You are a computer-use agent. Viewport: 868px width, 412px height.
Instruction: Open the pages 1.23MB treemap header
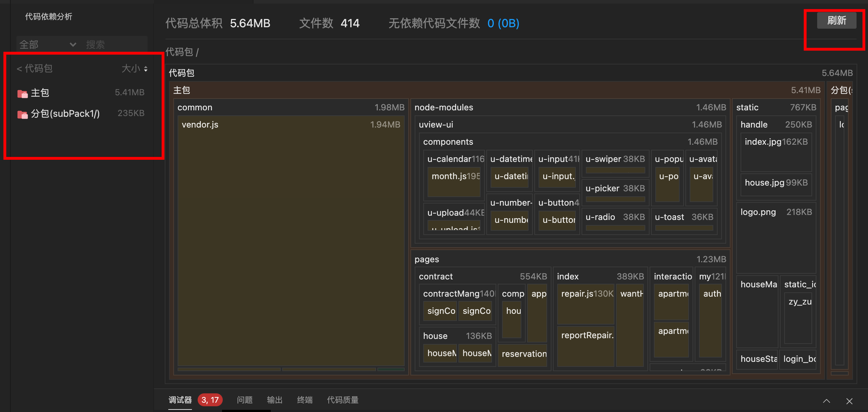pyautogui.click(x=570, y=259)
